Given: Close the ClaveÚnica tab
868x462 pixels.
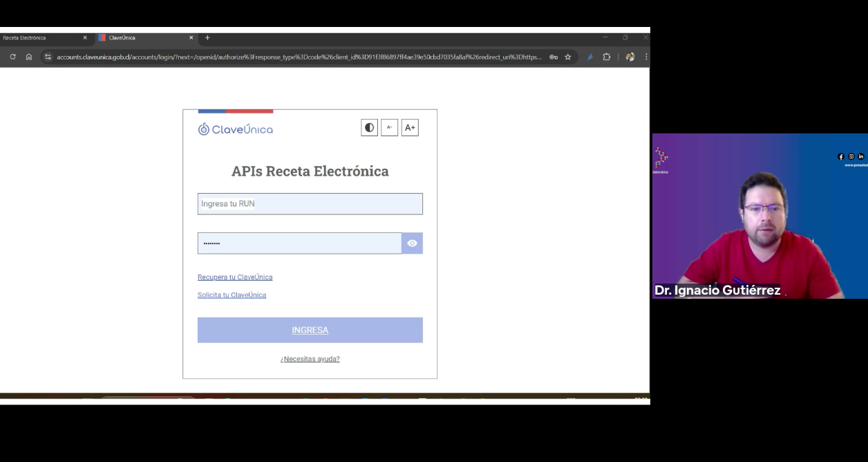Looking at the screenshot, I should 191,38.
